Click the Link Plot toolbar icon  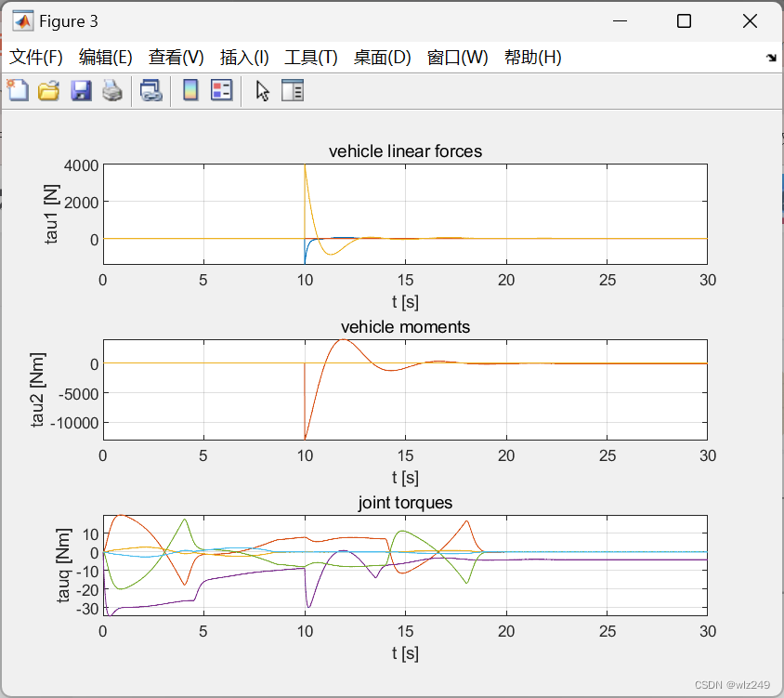tap(151, 90)
